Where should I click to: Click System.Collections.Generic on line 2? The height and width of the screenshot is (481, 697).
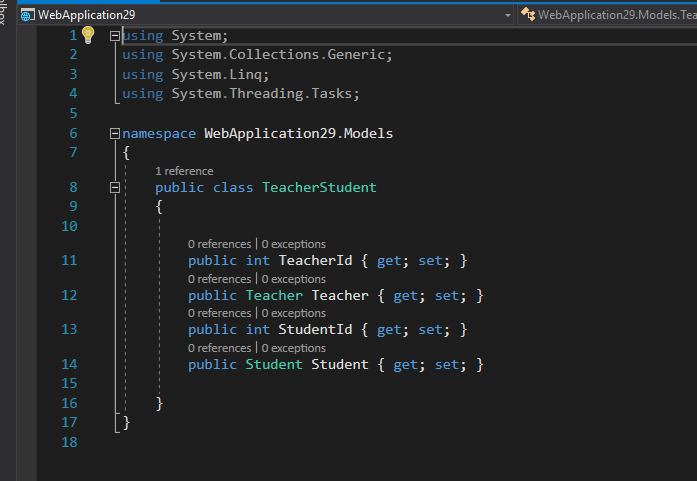pyautogui.click(x=279, y=55)
